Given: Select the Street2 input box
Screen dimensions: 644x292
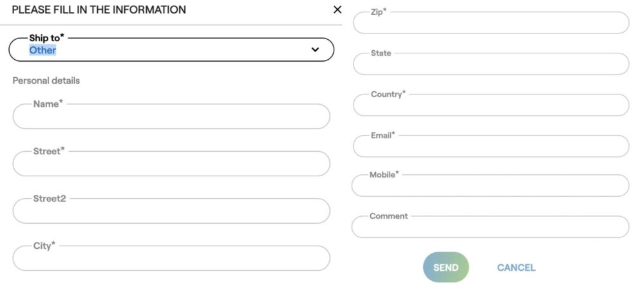Looking at the screenshot, I should point(171,211).
